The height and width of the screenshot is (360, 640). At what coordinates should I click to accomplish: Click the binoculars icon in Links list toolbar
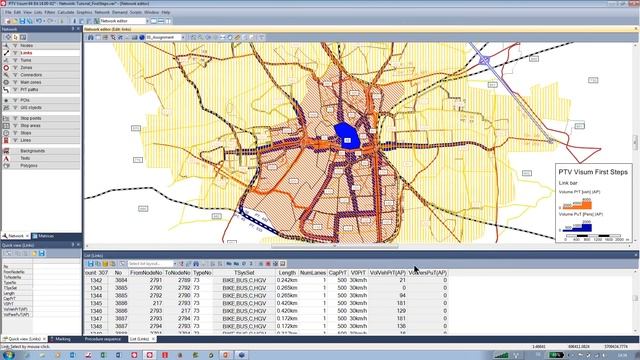(x=196, y=264)
